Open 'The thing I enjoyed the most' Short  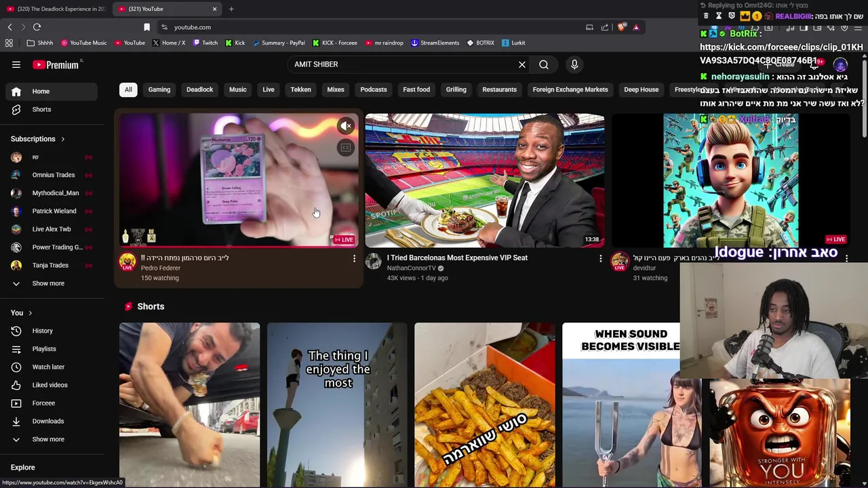[x=337, y=405]
